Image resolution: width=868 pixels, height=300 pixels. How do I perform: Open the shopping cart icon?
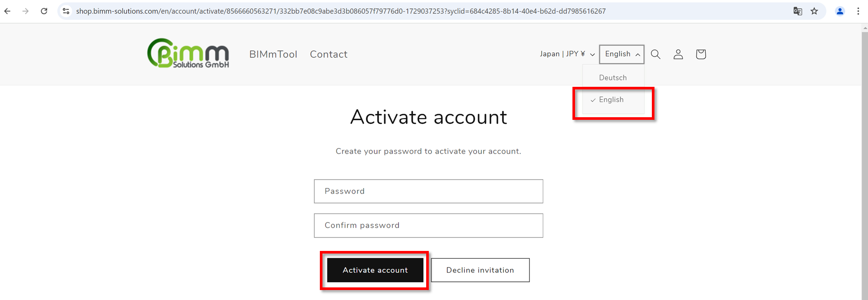coord(700,54)
